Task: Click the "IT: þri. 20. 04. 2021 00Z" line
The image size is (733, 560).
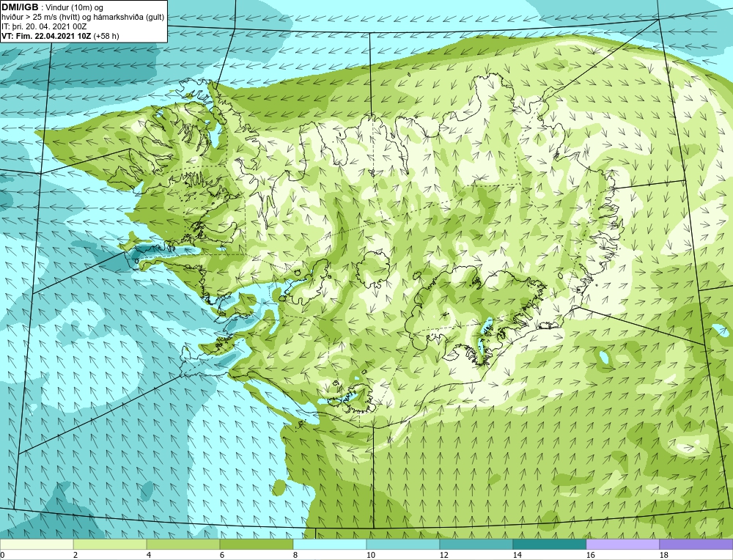Action: (x=44, y=26)
